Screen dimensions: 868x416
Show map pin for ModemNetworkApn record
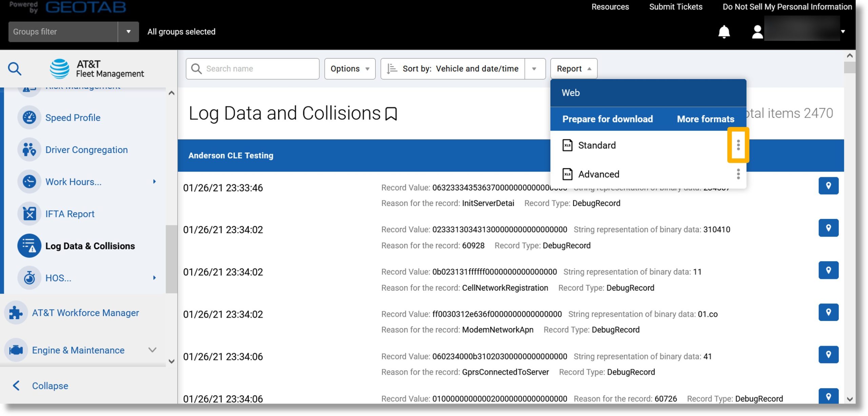(x=828, y=312)
